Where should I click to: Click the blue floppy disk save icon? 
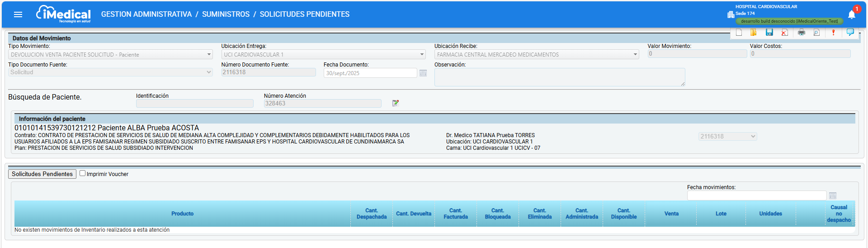(x=769, y=33)
